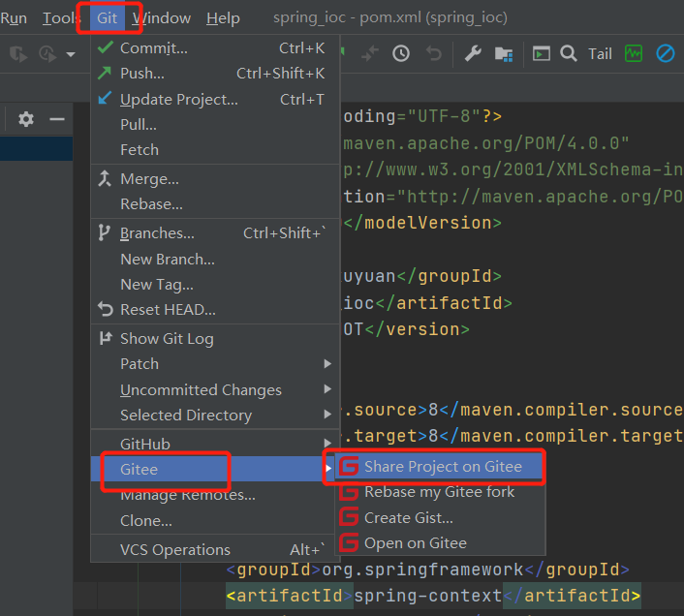Screen dimensions: 684x616
Task: Expand the GitHub submenu
Action: [x=215, y=445]
